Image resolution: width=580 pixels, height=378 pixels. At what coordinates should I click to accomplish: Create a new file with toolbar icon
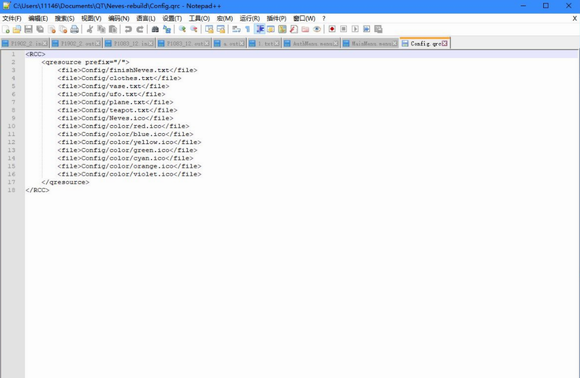[x=6, y=29]
